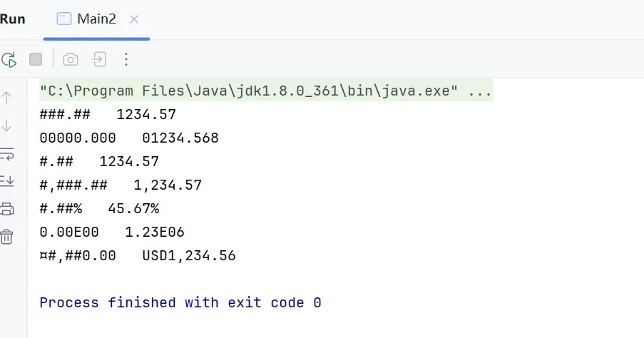The width and height of the screenshot is (644, 338).
Task: Close the Main2 tab
Action: (135, 19)
